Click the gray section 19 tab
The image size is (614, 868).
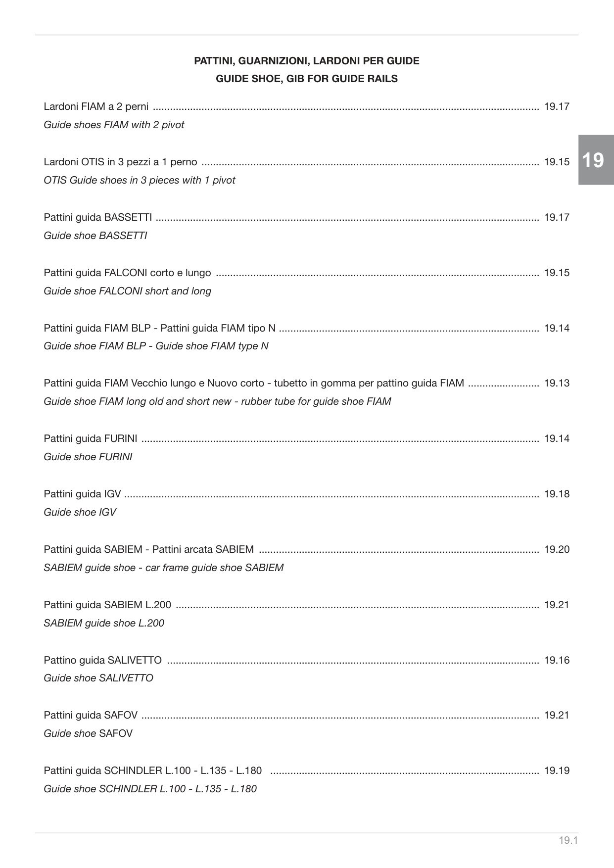596,160
